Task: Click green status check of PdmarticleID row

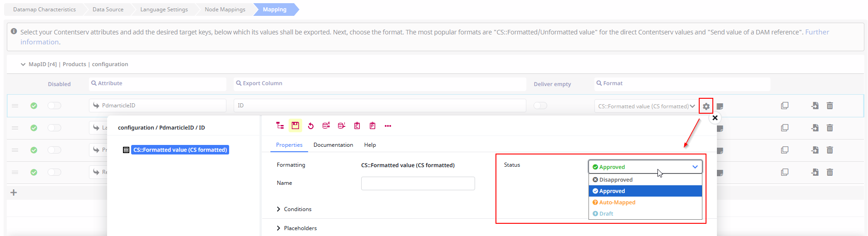Action: click(34, 106)
